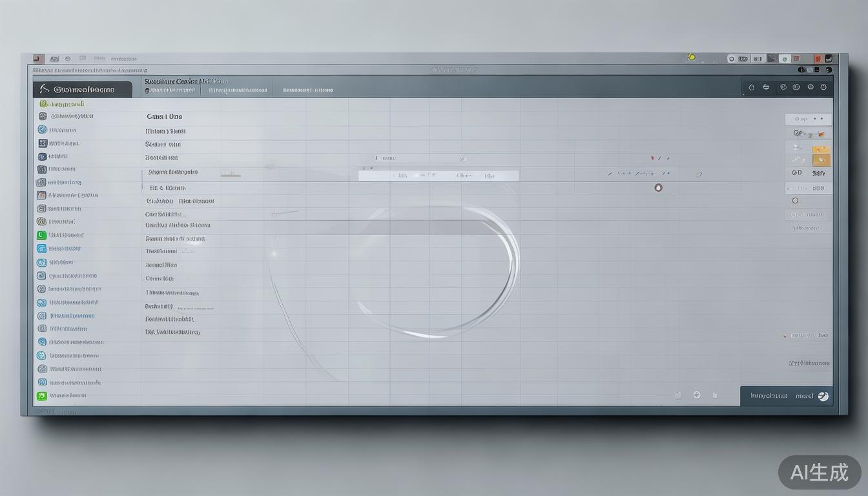Click the last circular icon in dark header toolbar
Viewport: 868px width, 496px height.
(x=823, y=87)
